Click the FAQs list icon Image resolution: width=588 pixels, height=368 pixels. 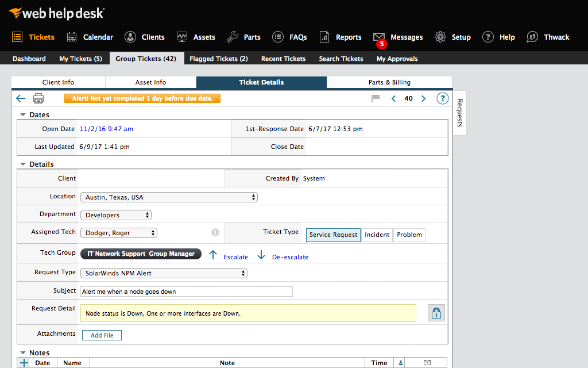(278, 37)
